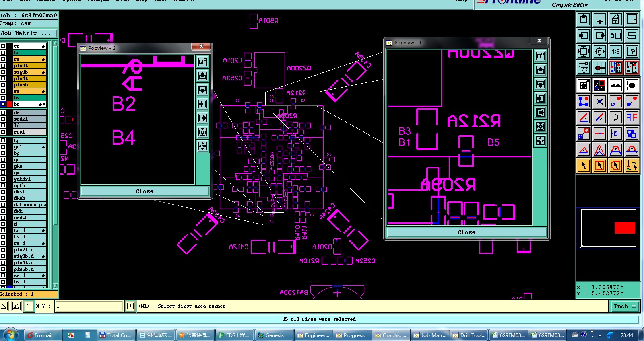This screenshot has height=341, width=644.
Task: Toggle checkbox for layer 'ss'
Action: pyautogui.click(x=3, y=91)
